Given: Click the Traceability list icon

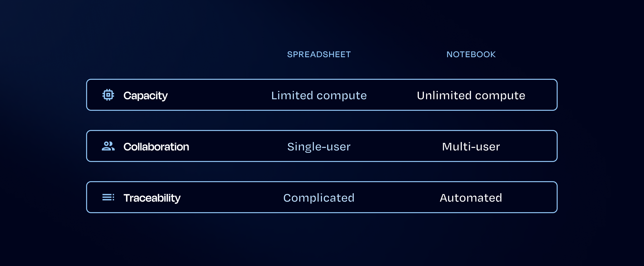Looking at the screenshot, I should point(108,197).
